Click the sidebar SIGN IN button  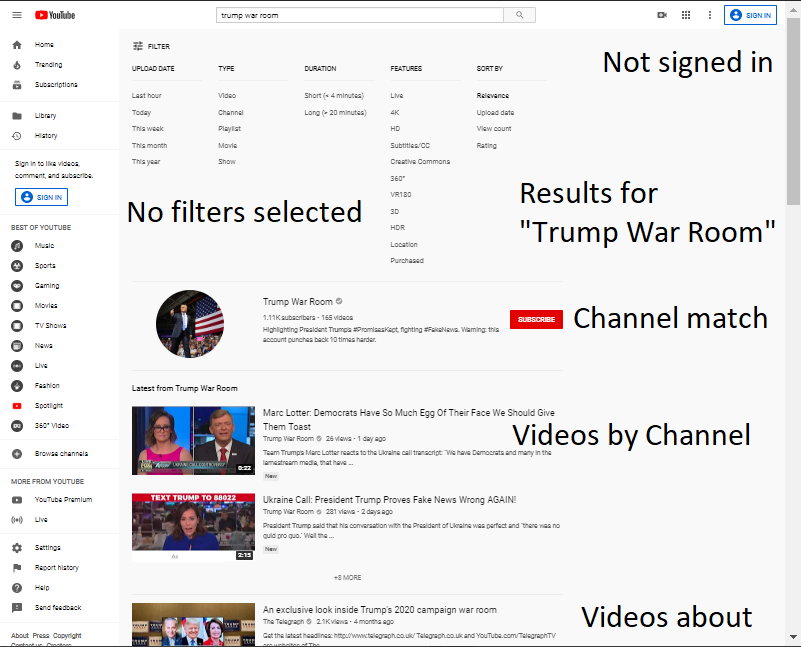point(41,197)
